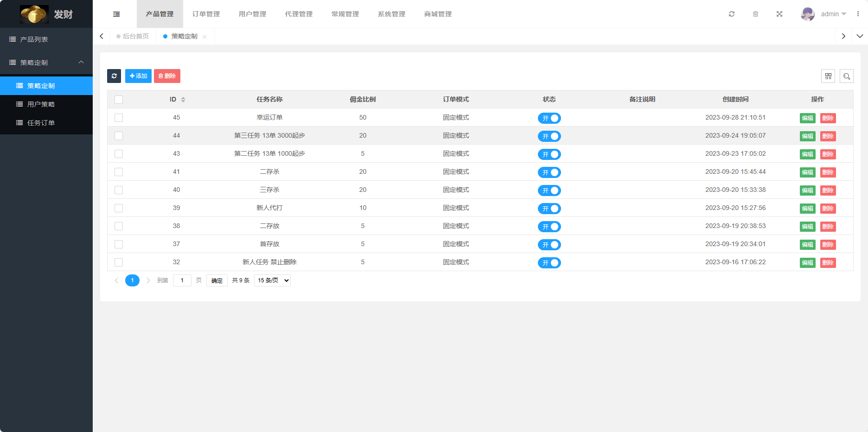Tick the select-all checkbox in table header

(119, 100)
